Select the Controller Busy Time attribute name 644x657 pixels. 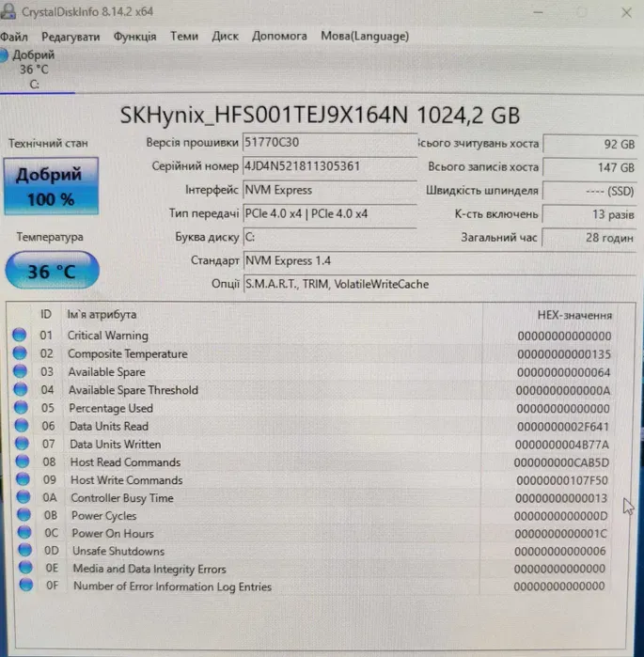[x=122, y=498]
